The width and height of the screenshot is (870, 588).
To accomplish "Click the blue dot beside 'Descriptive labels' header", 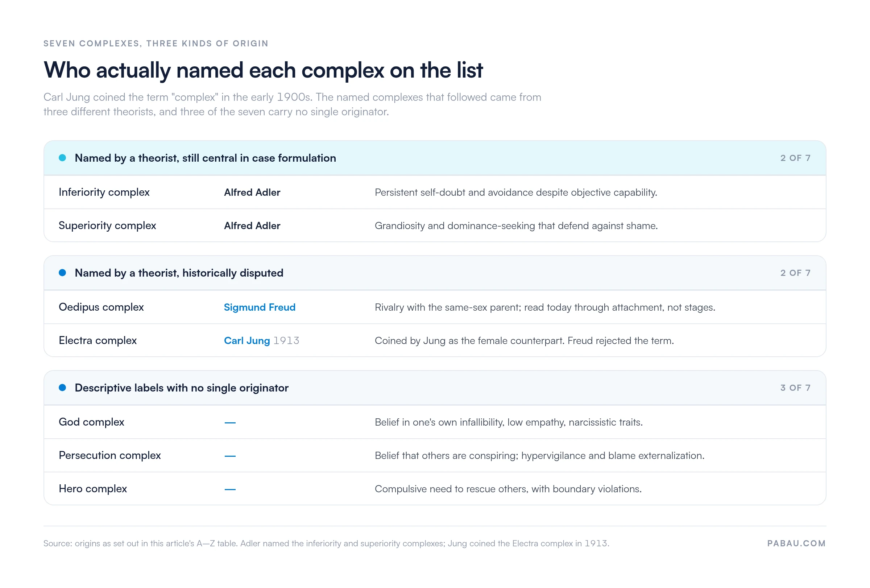I will [62, 388].
